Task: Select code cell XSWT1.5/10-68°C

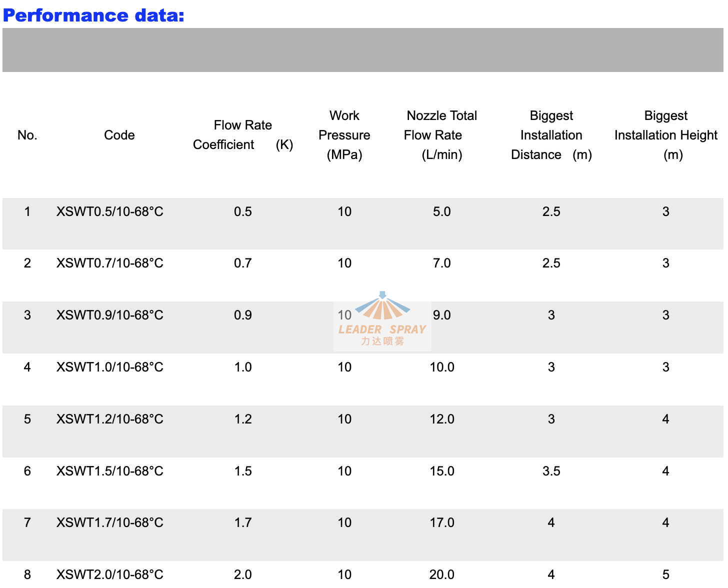Action: (x=110, y=471)
